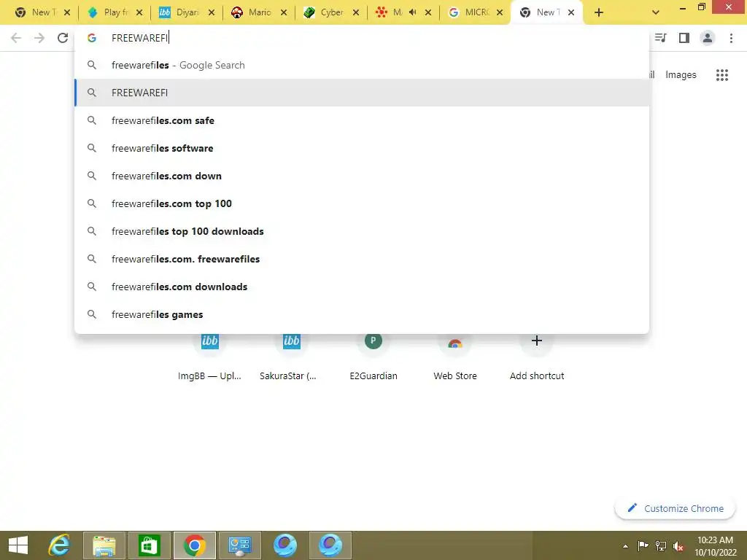This screenshot has width=747, height=560.
Task: Switch to the Diyar ibb tab
Action: [187, 12]
